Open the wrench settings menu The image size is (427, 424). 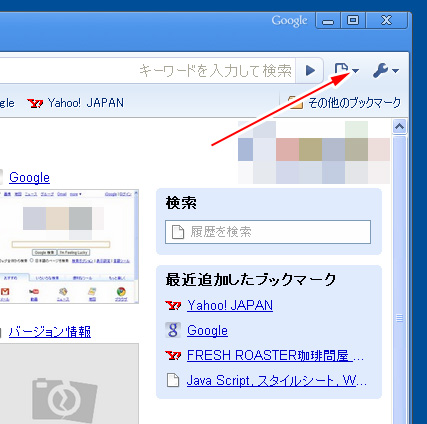point(386,70)
